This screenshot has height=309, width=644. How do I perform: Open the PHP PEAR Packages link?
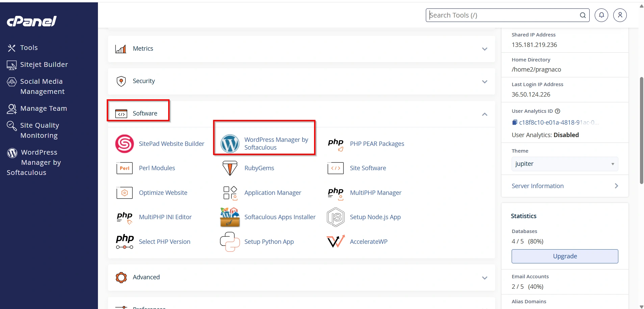[377, 144]
